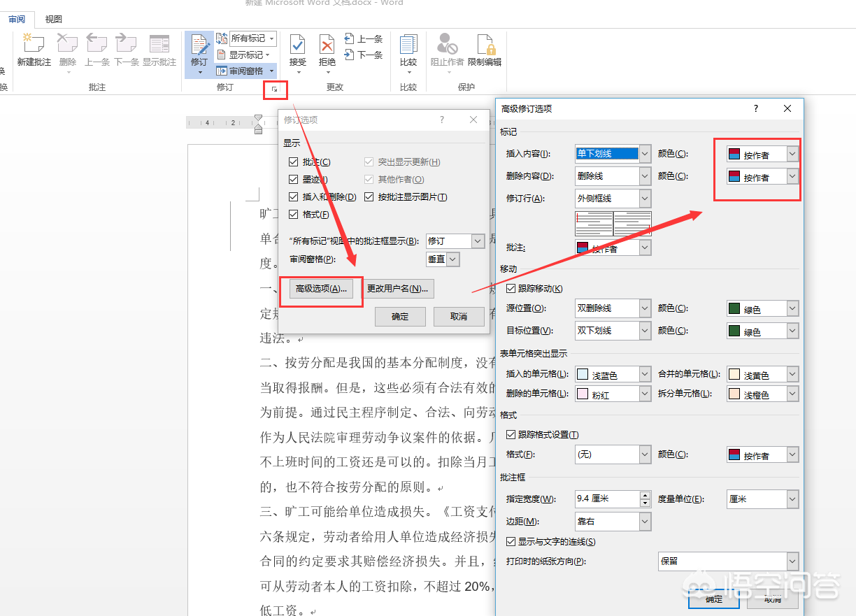Image resolution: width=856 pixels, height=616 pixels.
Task: Click the 指定宽度(W) field showing 9.4 厘米
Action: (607, 499)
